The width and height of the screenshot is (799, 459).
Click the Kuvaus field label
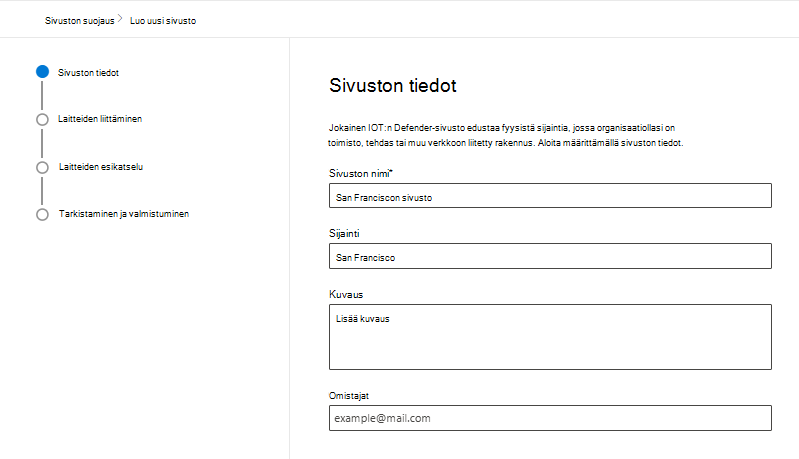(x=346, y=294)
